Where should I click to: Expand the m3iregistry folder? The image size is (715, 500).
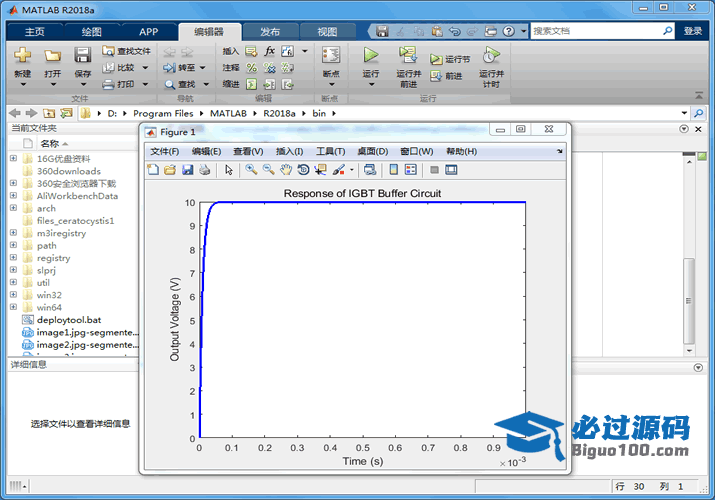tap(13, 233)
